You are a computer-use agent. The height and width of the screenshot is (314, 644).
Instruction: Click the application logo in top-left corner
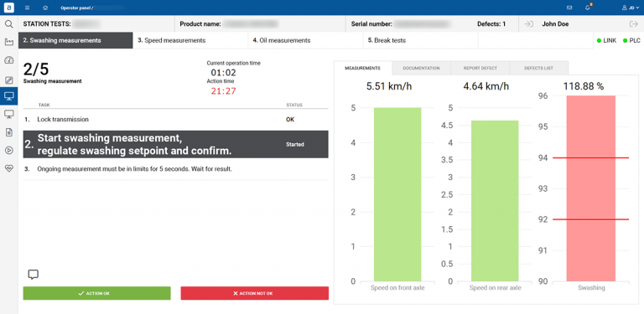point(8,8)
